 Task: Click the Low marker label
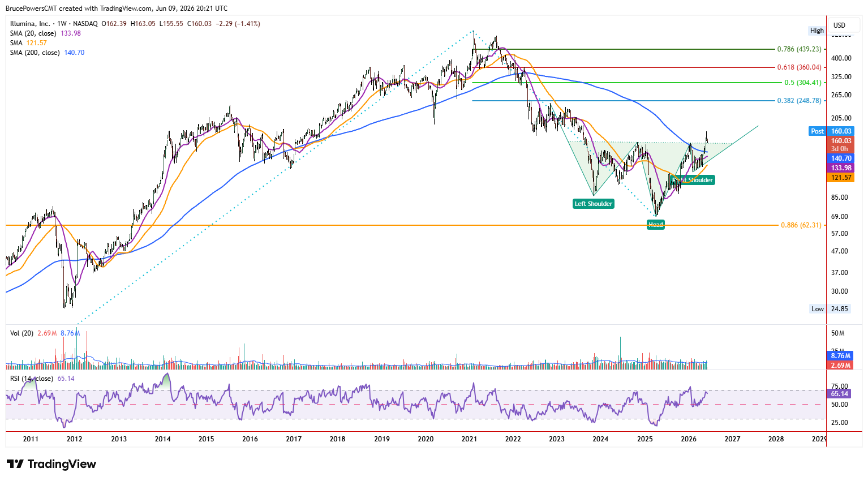coord(818,309)
